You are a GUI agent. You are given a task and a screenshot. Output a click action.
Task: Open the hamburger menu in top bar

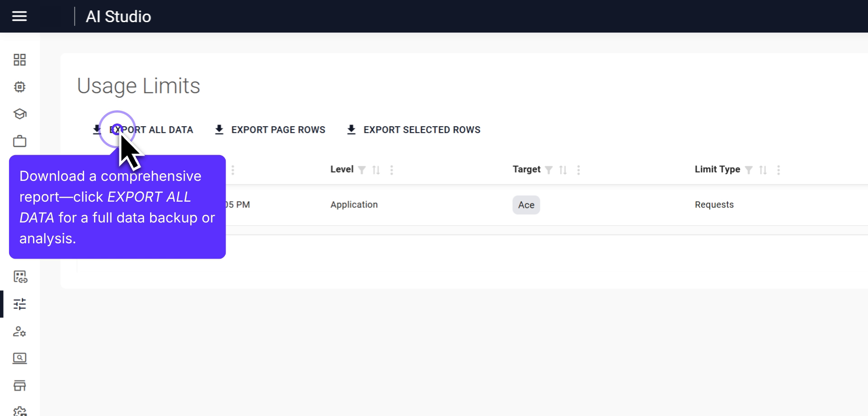[19, 16]
